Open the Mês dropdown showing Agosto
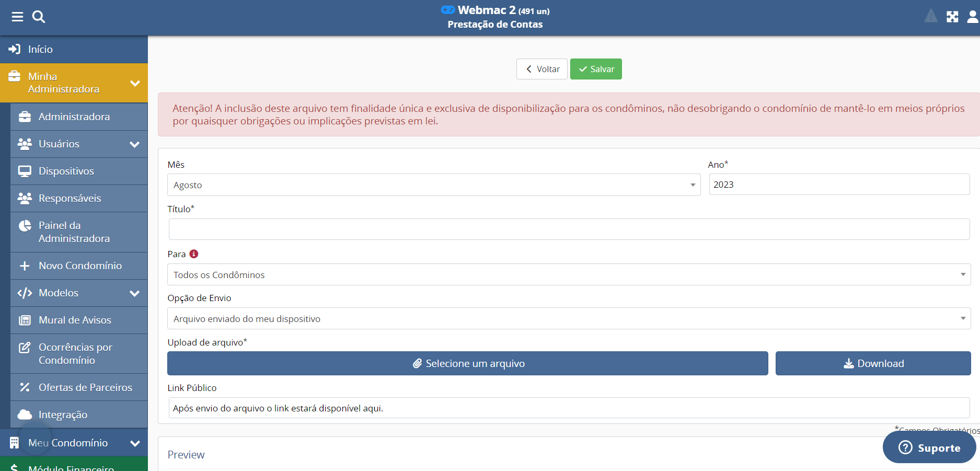The height and width of the screenshot is (471, 980). tap(433, 185)
